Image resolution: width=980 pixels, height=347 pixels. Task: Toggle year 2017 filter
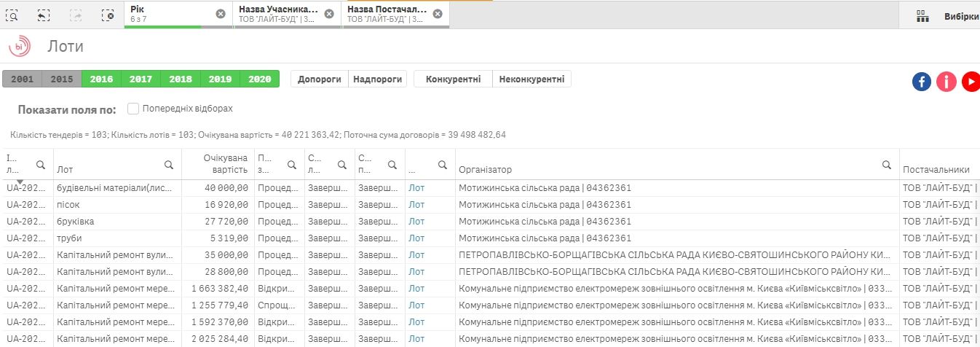pos(141,79)
